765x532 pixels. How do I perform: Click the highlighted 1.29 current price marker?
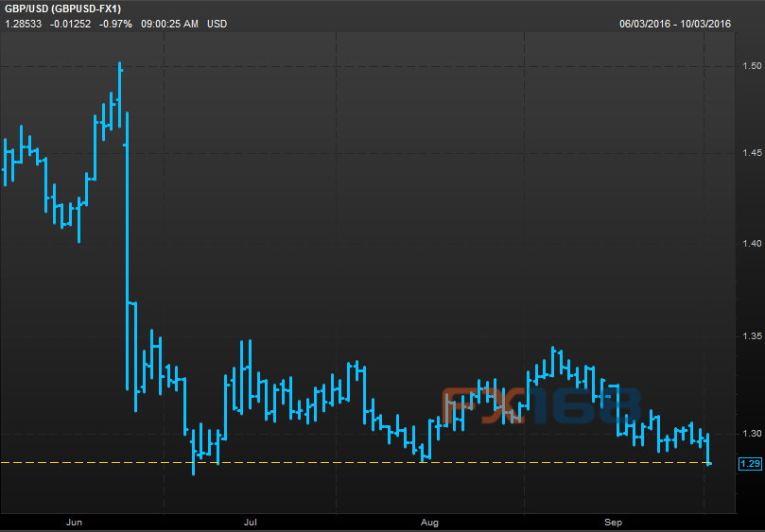(750, 463)
